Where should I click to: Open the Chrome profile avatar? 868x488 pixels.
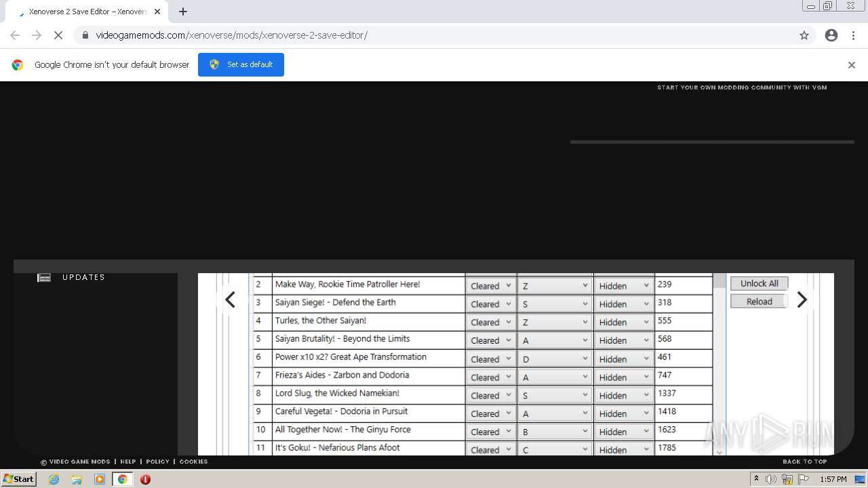click(x=831, y=35)
